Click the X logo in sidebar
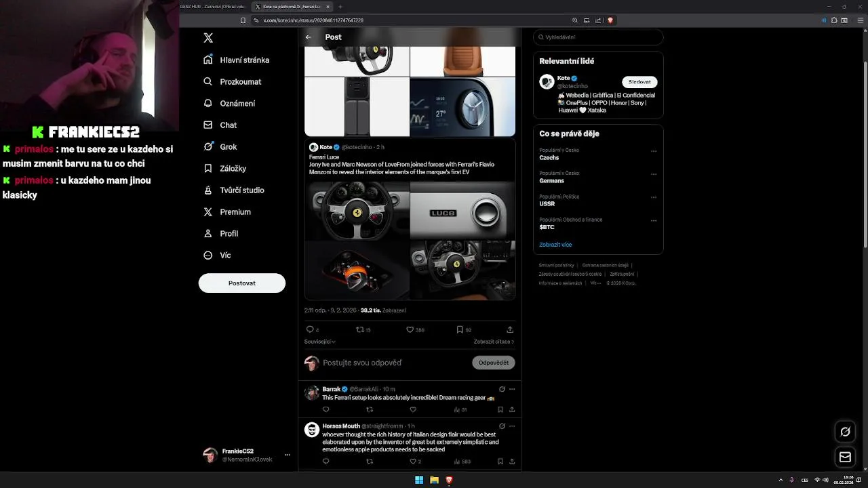Screen dimensions: 868x488 [208, 38]
